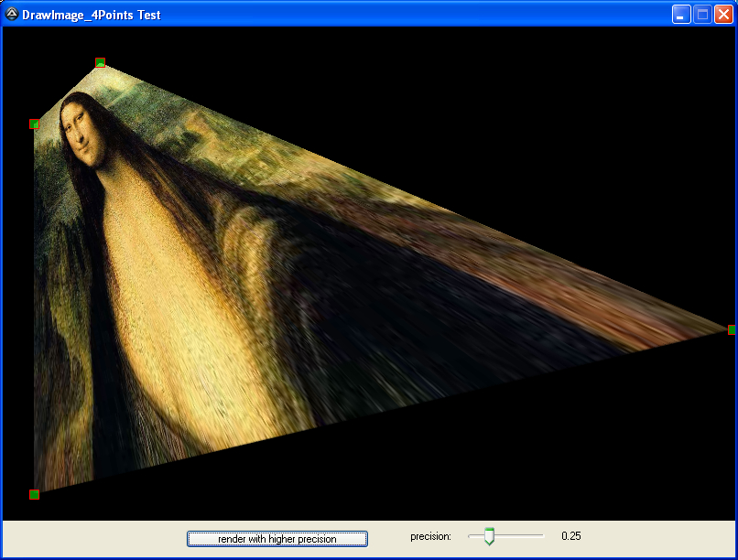Screen dimensions: 738x560
Task: Select the green handle at the right tip
Action: (731, 329)
